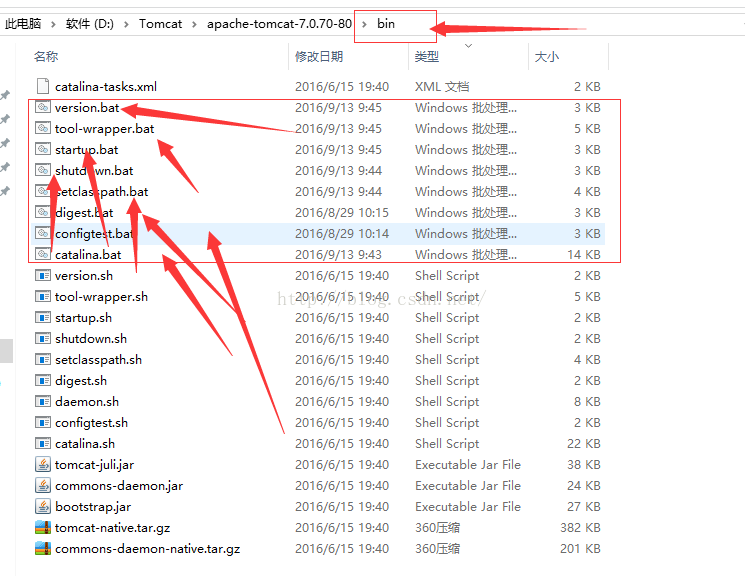Select the setclasspath.bat file name

pos(102,192)
